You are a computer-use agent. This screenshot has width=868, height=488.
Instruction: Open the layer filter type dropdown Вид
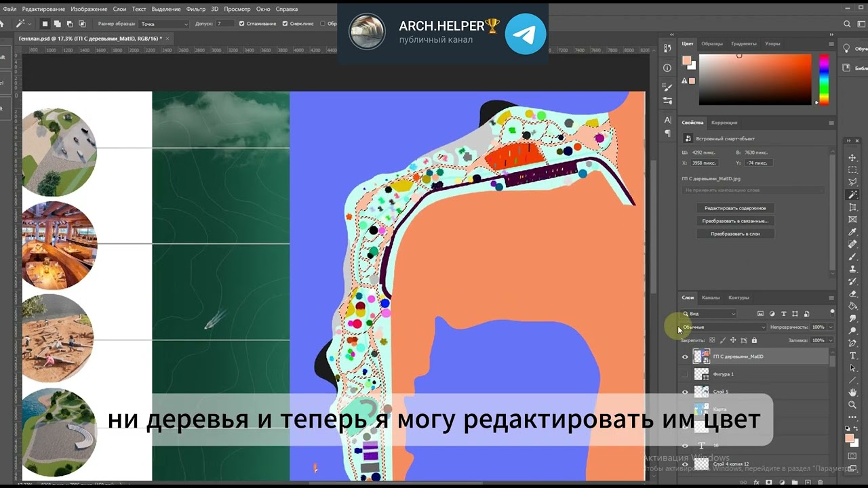(709, 314)
